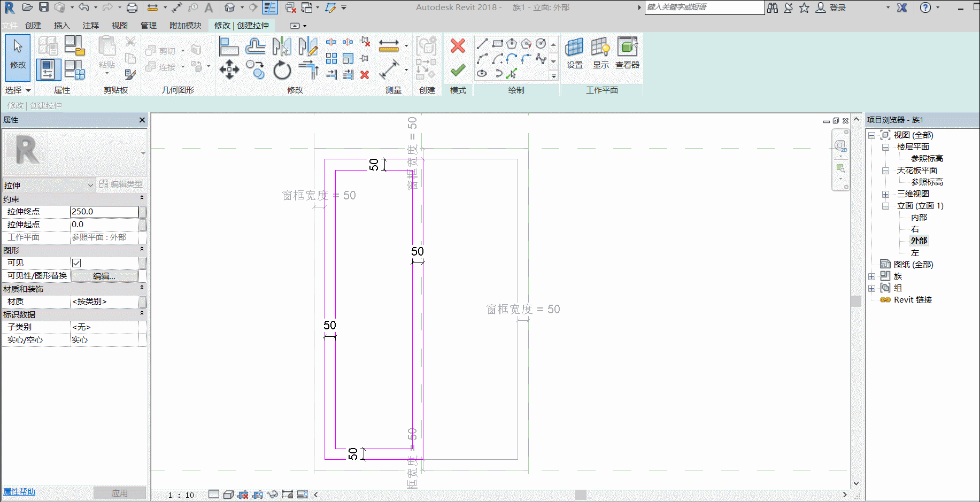Select the Offset tool

(x=256, y=47)
